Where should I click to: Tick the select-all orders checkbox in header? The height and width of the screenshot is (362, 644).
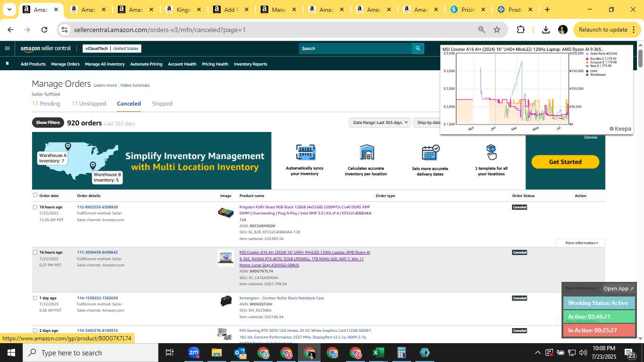pyautogui.click(x=35, y=195)
